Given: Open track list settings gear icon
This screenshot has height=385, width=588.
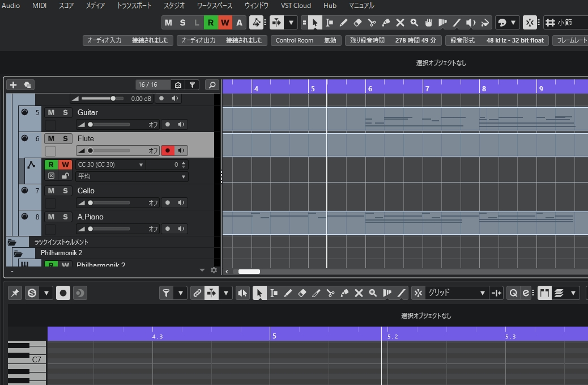Looking at the screenshot, I should [x=214, y=270].
